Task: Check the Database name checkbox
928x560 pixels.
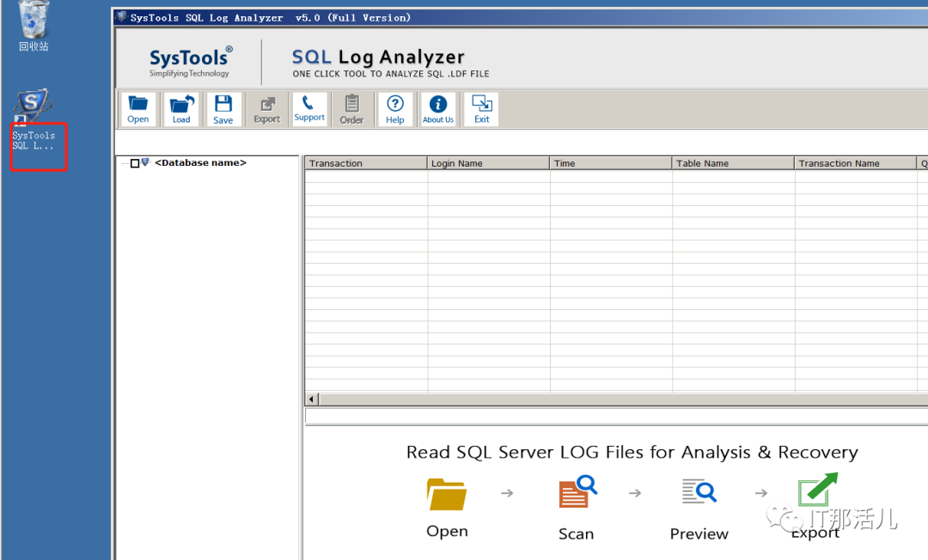Action: (135, 163)
